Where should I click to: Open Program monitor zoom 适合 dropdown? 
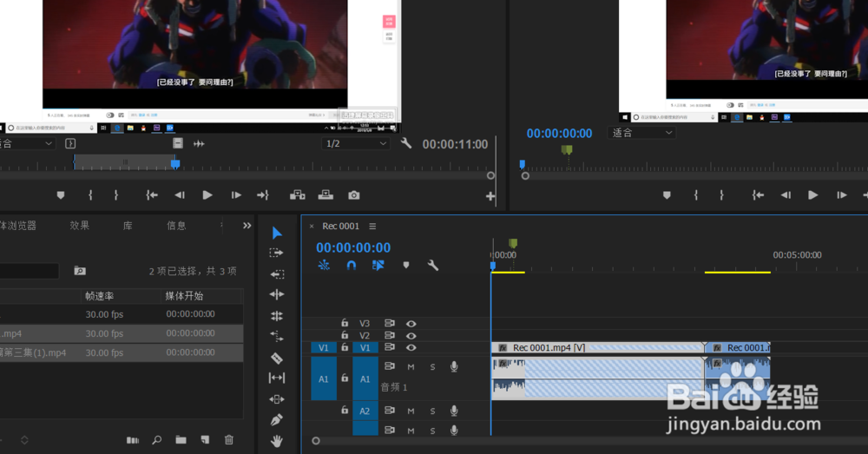(641, 133)
